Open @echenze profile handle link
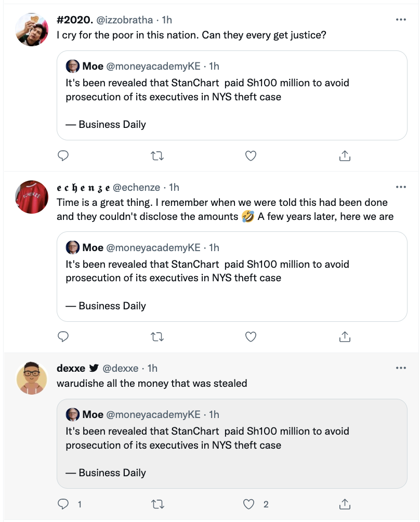Viewport: 420px width, 522px height. click(x=138, y=187)
